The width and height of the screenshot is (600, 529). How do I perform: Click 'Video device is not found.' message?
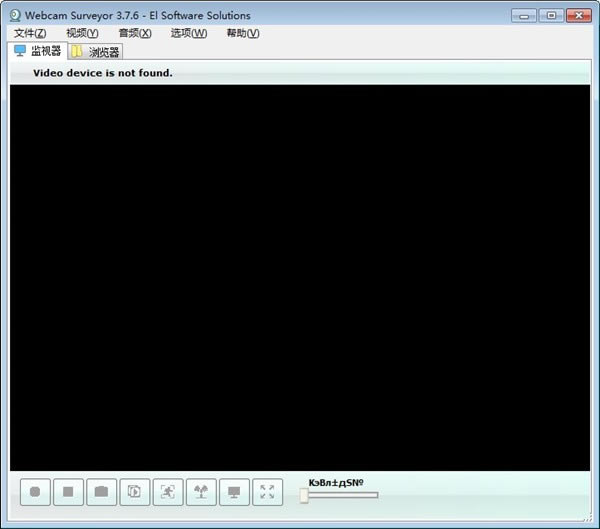tap(103, 73)
